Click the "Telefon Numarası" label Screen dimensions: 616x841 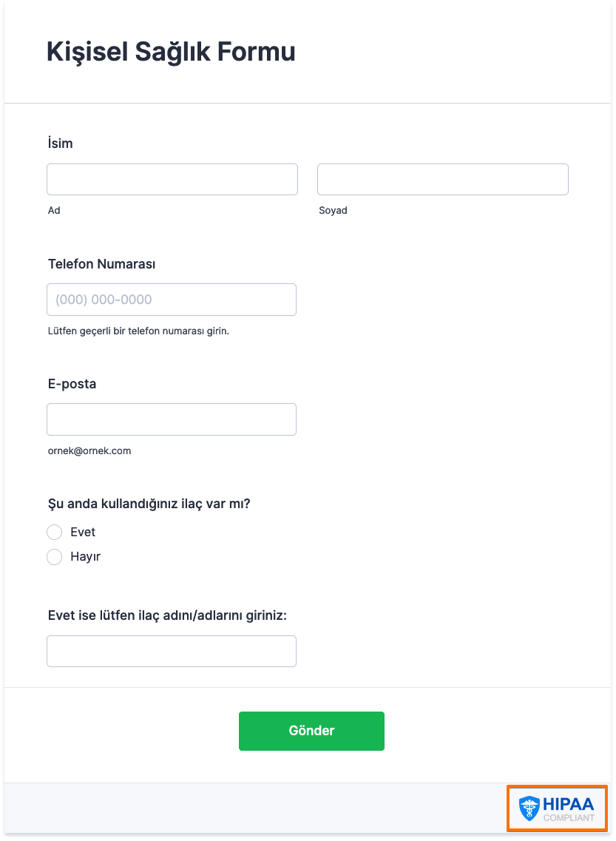point(102,264)
